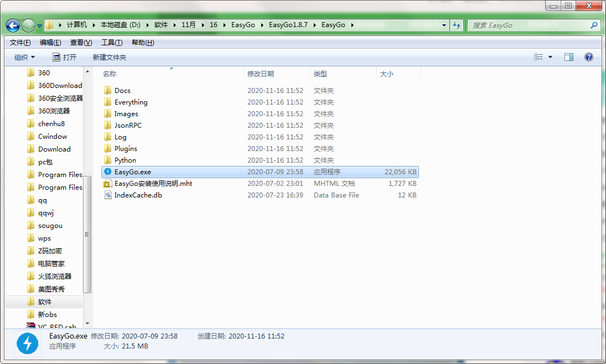The height and width of the screenshot is (364, 606).
Task: Click the Forward navigation arrow button
Action: click(28, 25)
